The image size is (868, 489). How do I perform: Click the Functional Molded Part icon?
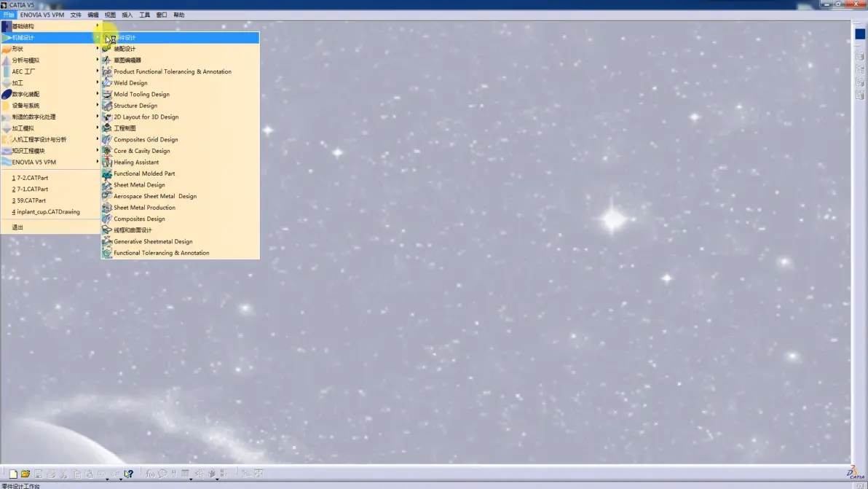coord(107,173)
